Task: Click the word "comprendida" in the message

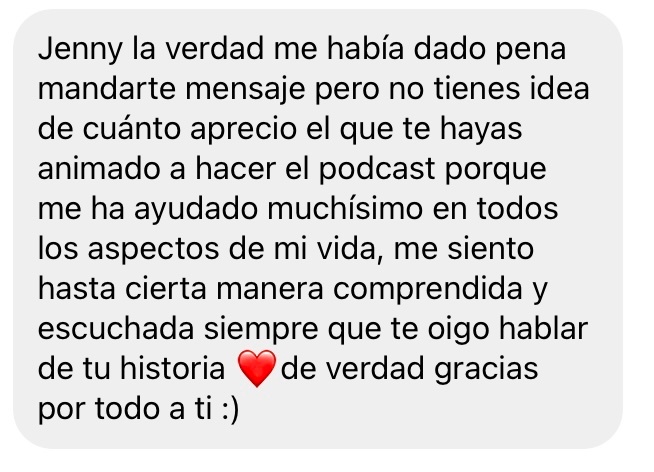Action: 428,290
